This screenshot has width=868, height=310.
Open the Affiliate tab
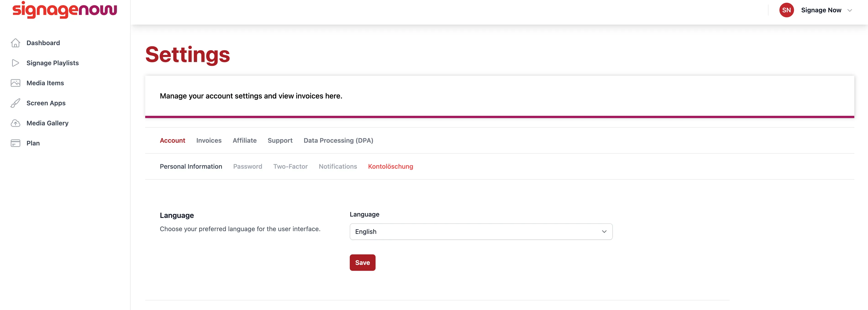(x=245, y=140)
